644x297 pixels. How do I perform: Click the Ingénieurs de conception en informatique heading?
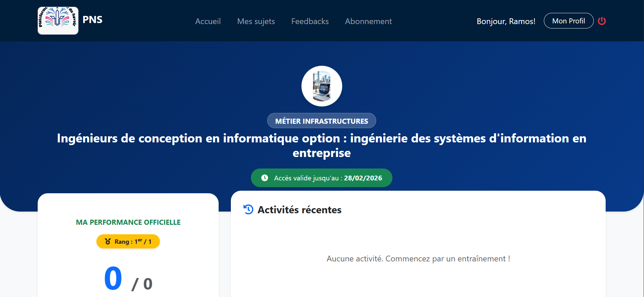[x=322, y=145]
